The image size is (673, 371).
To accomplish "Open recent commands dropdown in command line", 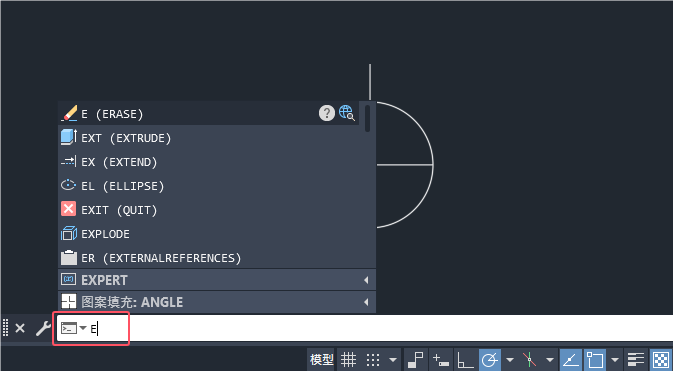I will [x=83, y=328].
